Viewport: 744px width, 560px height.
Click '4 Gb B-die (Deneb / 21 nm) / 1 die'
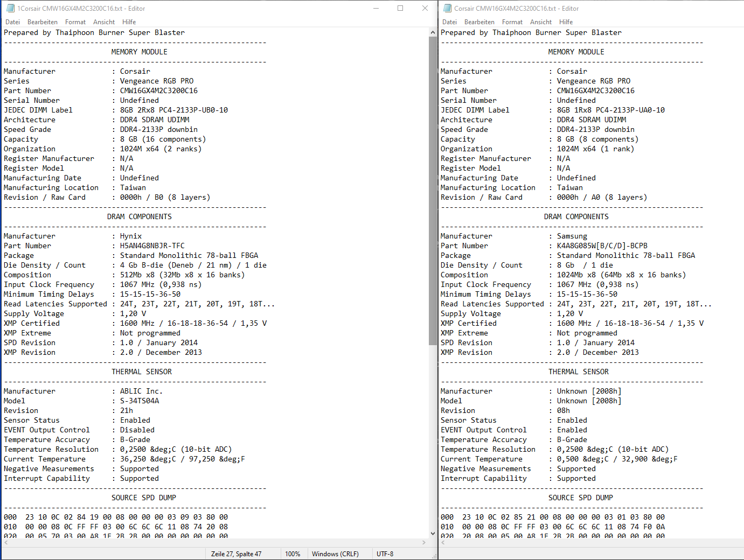pos(193,265)
